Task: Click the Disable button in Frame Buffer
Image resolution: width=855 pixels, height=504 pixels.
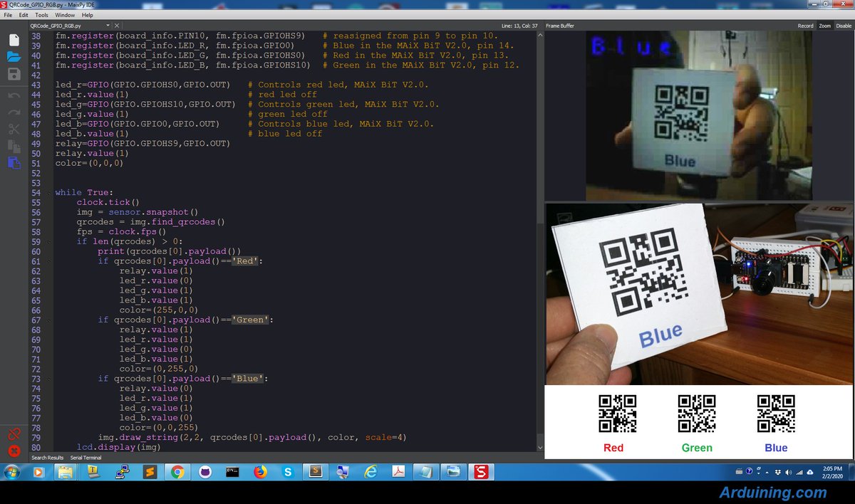Action: (844, 26)
